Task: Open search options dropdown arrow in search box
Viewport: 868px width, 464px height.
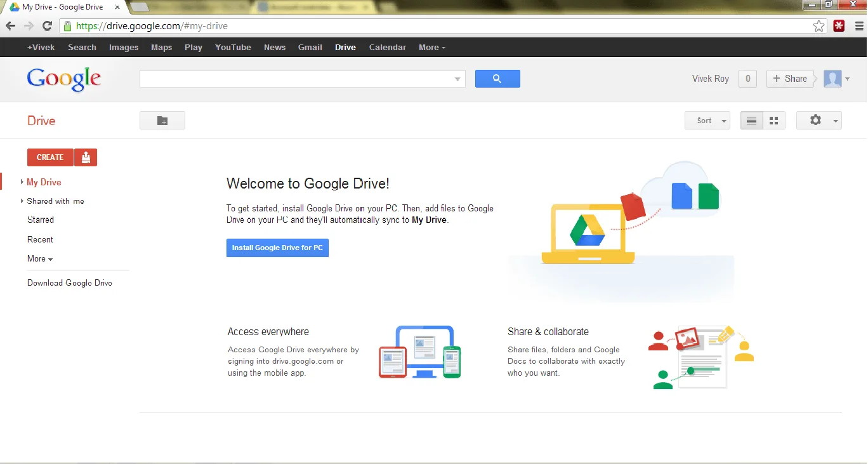Action: point(457,79)
